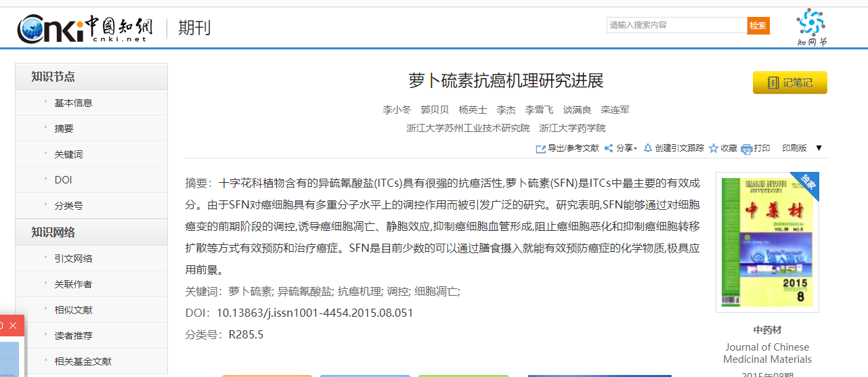Open 相似文献 from the sidebar
This screenshot has height=377, width=868.
coord(73,310)
